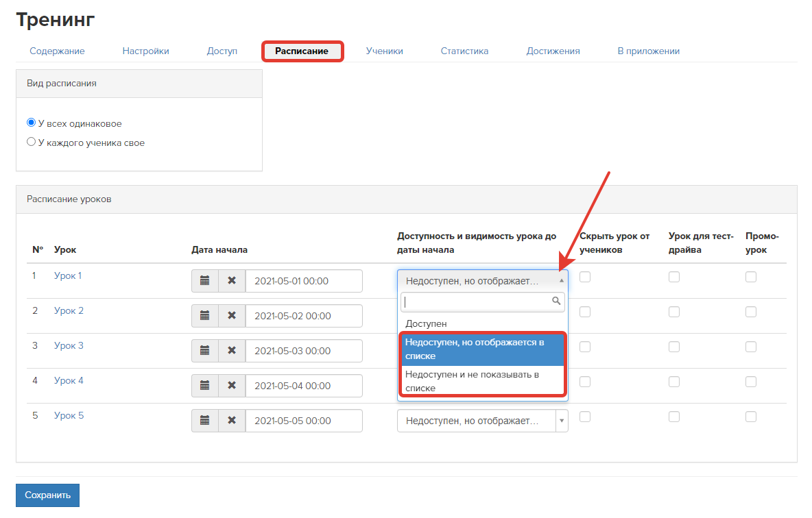Click the 'Дата начала' column header
This screenshot has height=518, width=812.
point(219,249)
